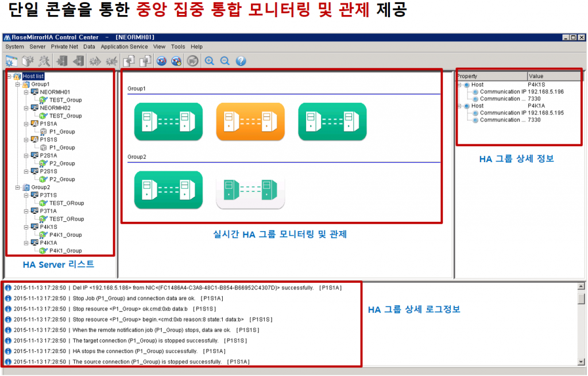Select the greyed-out HA group icon in Group2
588x376 pixels.
tap(250, 189)
